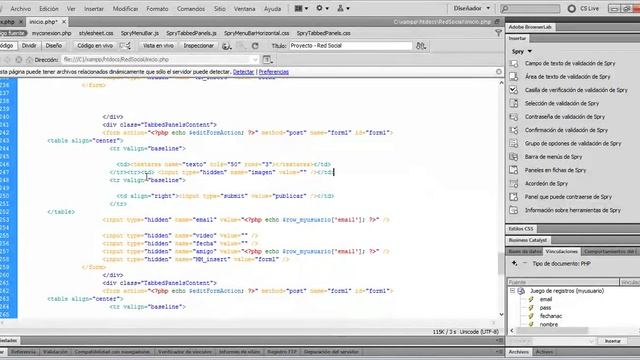
Task: Open the Ayuda menu
Action: click(x=272, y=9)
